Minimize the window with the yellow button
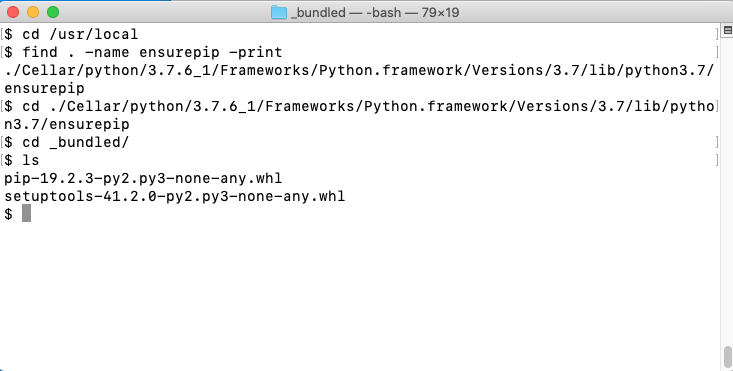 [33, 12]
